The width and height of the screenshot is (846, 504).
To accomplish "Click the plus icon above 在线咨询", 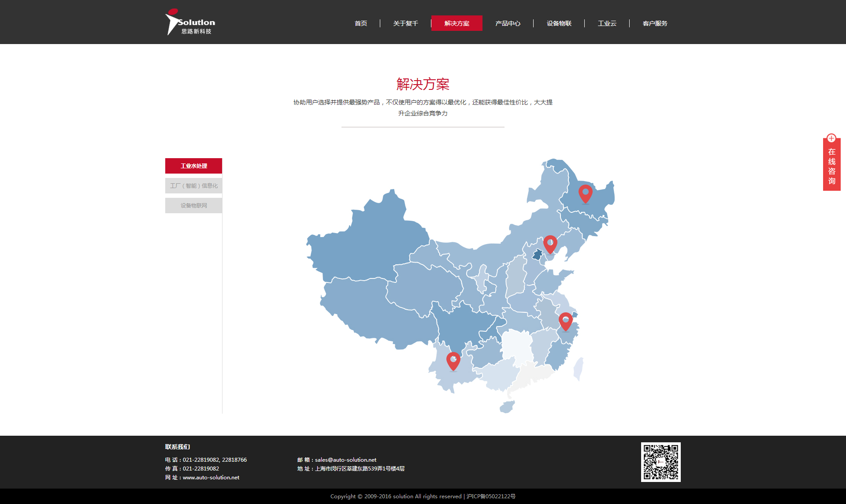I will (x=831, y=138).
